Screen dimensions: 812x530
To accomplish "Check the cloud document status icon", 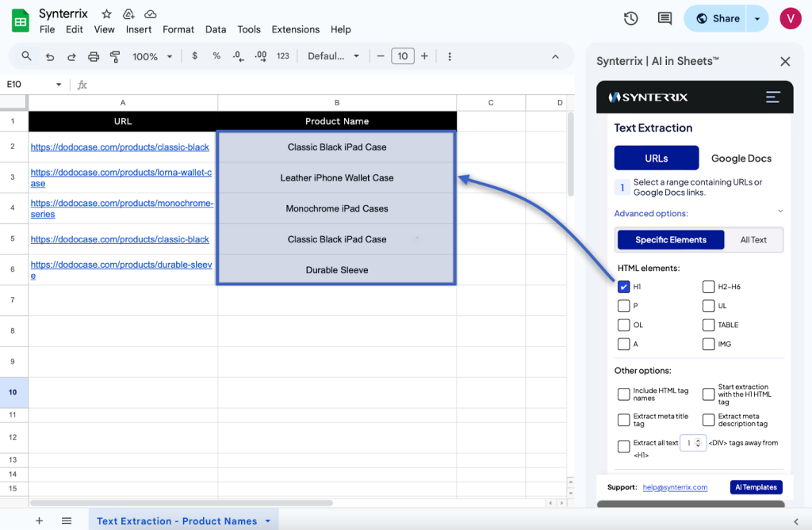I will tap(150, 14).
